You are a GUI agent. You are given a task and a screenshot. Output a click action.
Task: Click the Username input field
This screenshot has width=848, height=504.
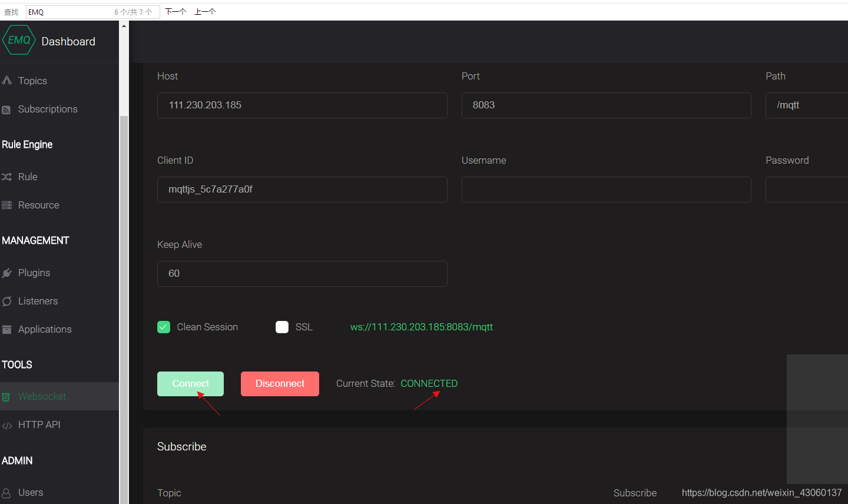tap(607, 190)
